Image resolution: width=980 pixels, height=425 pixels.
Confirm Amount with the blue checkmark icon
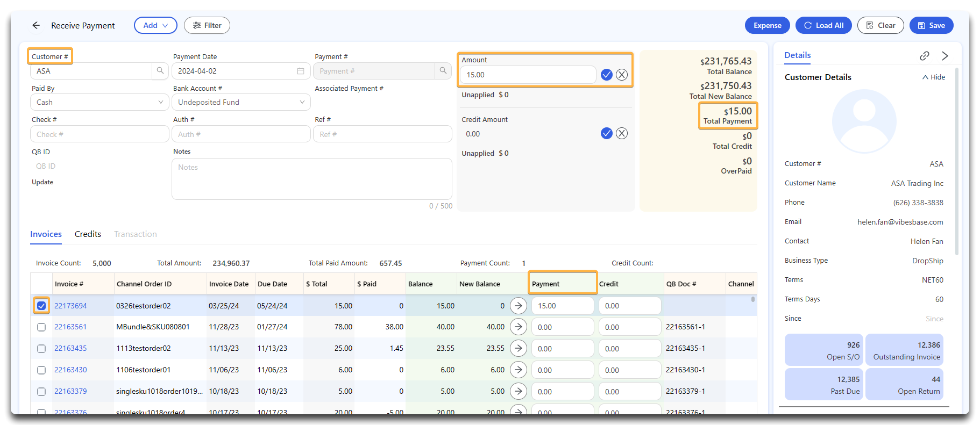point(606,75)
